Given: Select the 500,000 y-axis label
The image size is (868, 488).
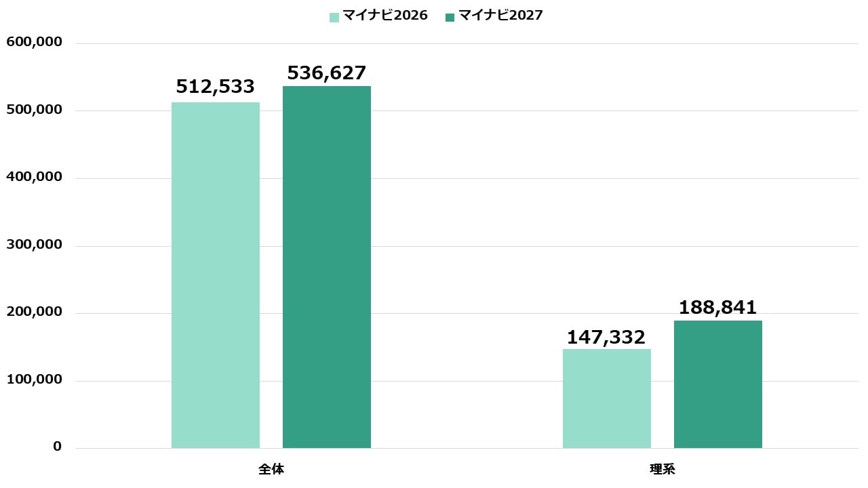Looking at the screenshot, I should (x=34, y=110).
